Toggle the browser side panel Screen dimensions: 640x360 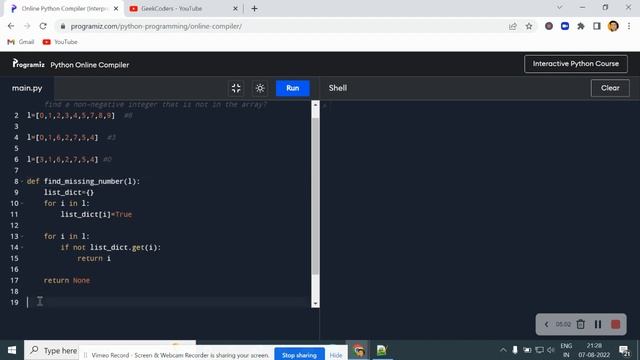click(x=597, y=26)
